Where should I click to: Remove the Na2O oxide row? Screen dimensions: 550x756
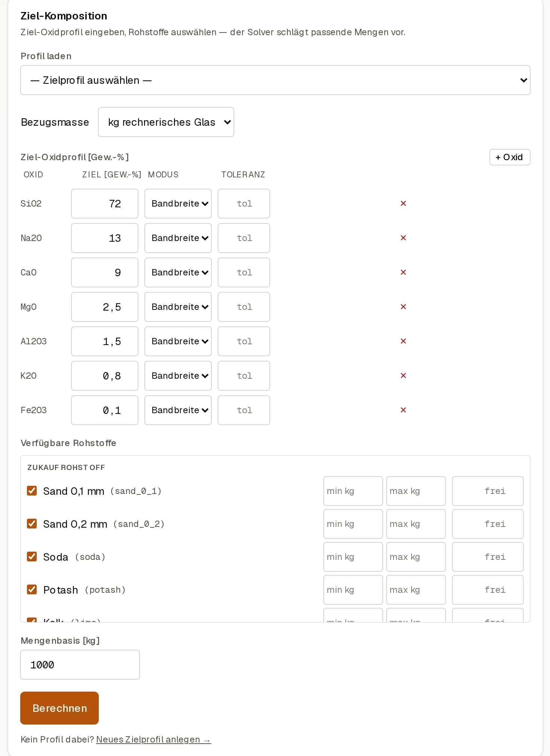click(403, 238)
